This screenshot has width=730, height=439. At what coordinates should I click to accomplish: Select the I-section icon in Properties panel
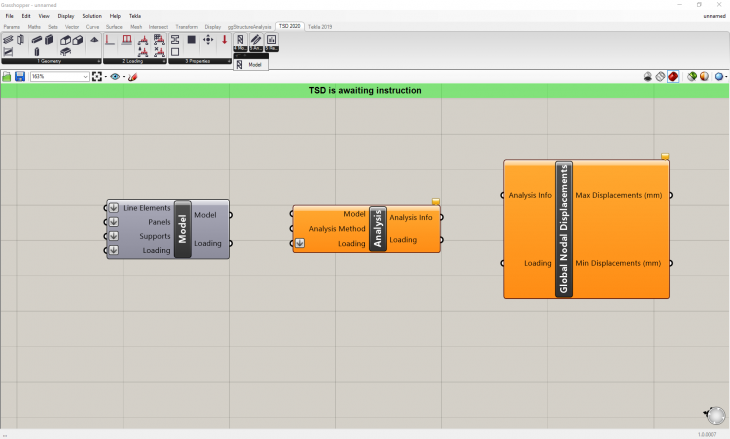point(175,40)
